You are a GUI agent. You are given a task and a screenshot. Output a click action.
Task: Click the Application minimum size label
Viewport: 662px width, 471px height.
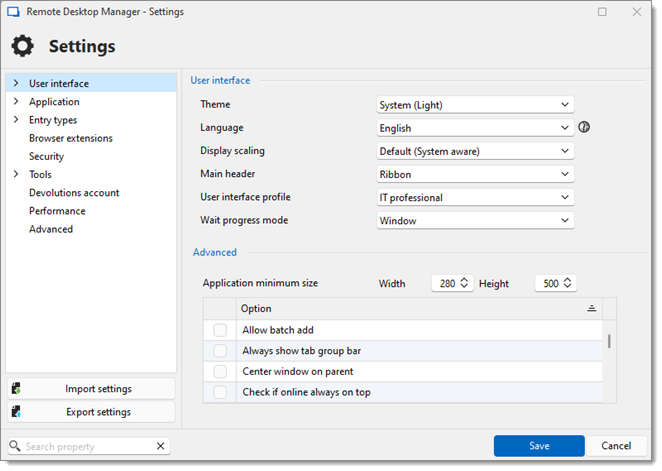point(260,283)
